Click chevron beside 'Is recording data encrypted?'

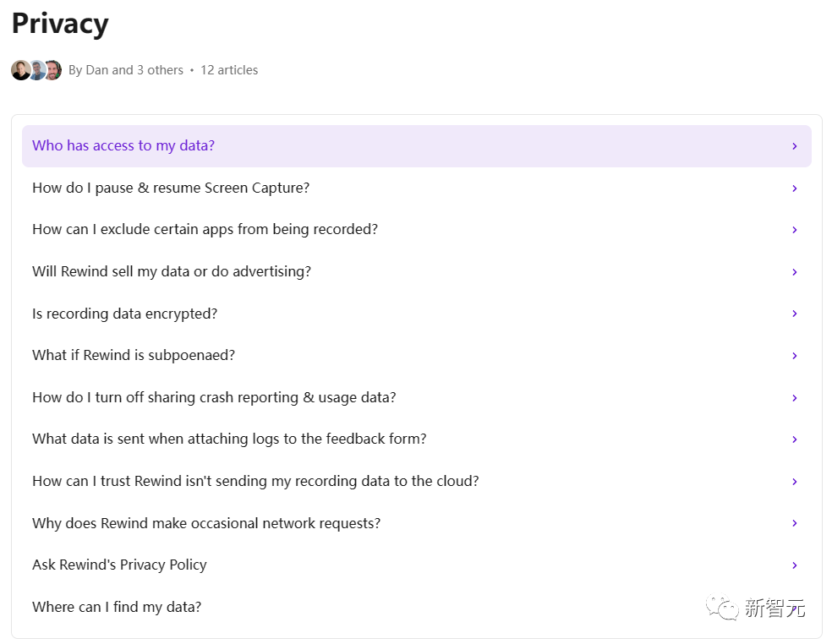tap(794, 314)
